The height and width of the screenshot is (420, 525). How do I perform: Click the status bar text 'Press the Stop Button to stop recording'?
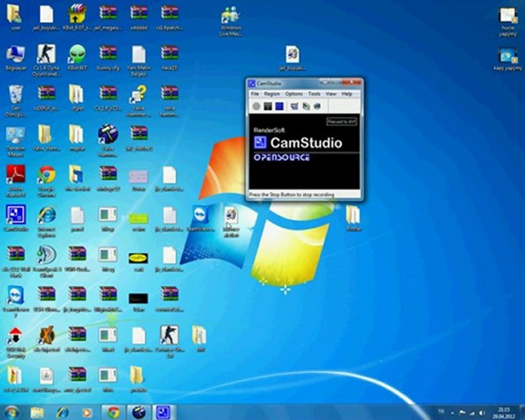pyautogui.click(x=292, y=195)
